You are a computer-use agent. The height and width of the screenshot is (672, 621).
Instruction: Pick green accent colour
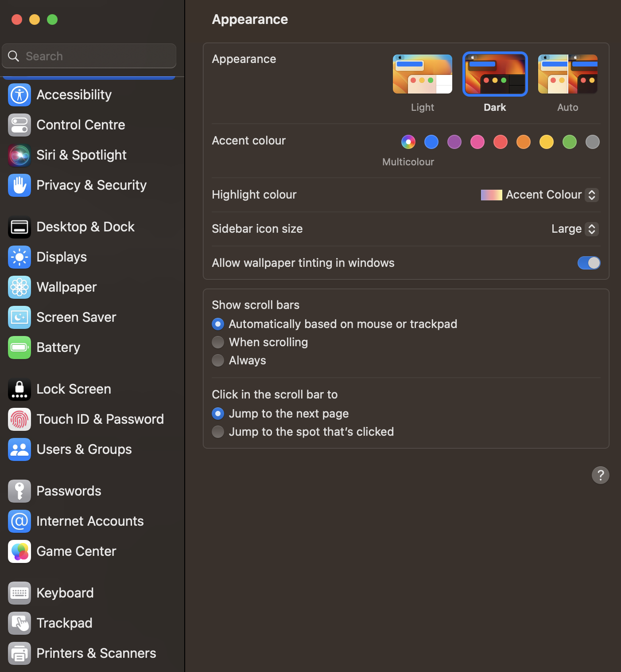[570, 142]
